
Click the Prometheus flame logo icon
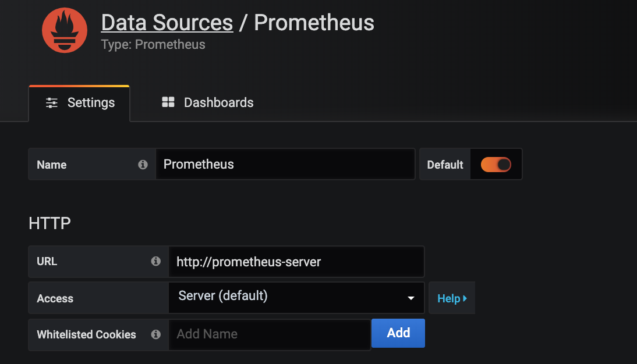click(65, 30)
